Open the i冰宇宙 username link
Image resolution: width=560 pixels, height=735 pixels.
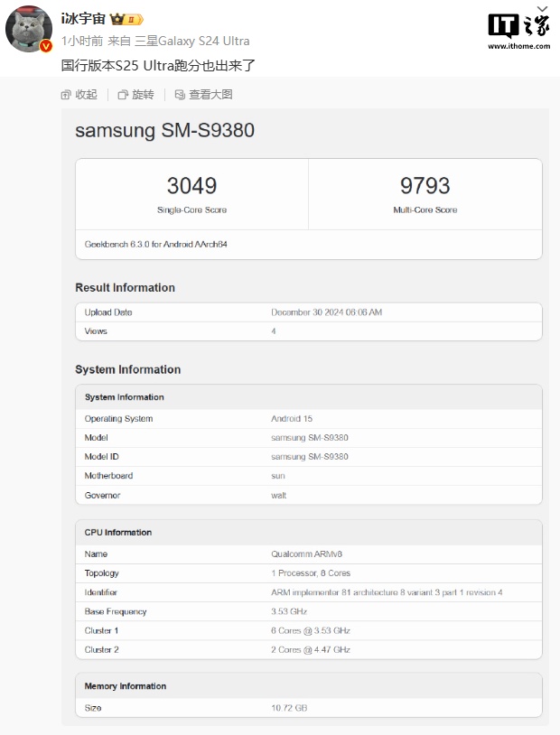83,19
